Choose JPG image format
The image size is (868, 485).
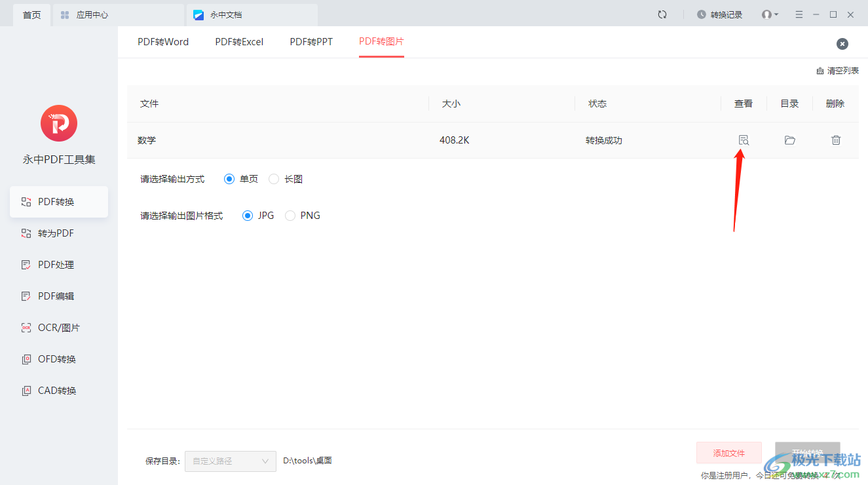tap(248, 216)
